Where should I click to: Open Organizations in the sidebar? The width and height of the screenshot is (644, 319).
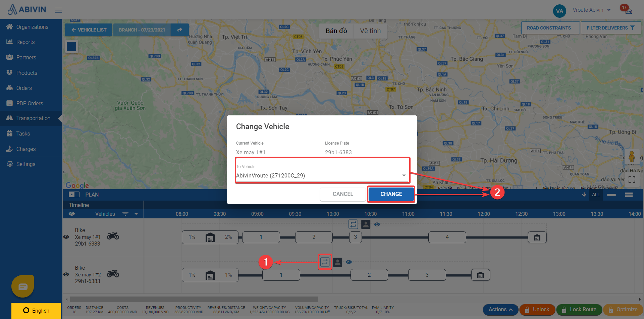[31, 27]
